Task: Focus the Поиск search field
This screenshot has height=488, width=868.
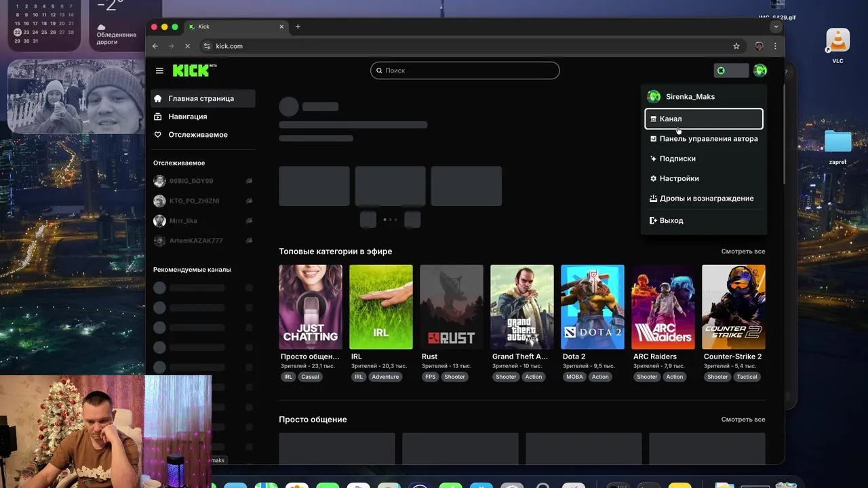Action: point(465,70)
